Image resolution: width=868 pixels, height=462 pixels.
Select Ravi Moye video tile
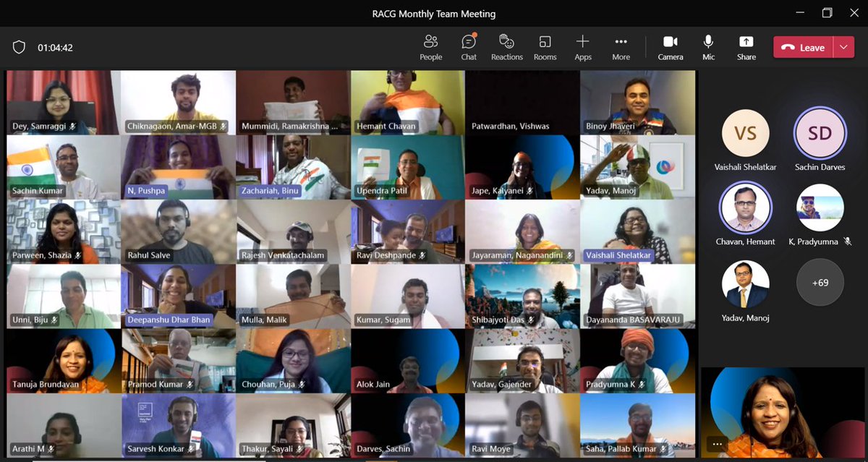point(522,426)
